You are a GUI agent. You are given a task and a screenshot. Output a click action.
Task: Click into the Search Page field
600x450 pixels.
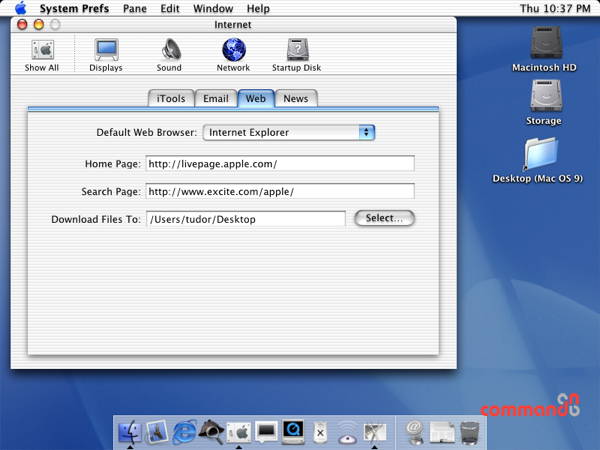tap(280, 191)
